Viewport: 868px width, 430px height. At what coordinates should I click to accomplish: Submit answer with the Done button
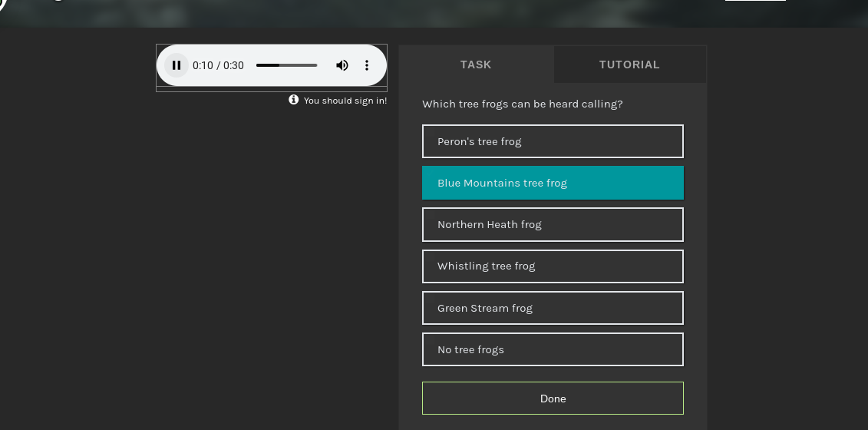pos(553,399)
